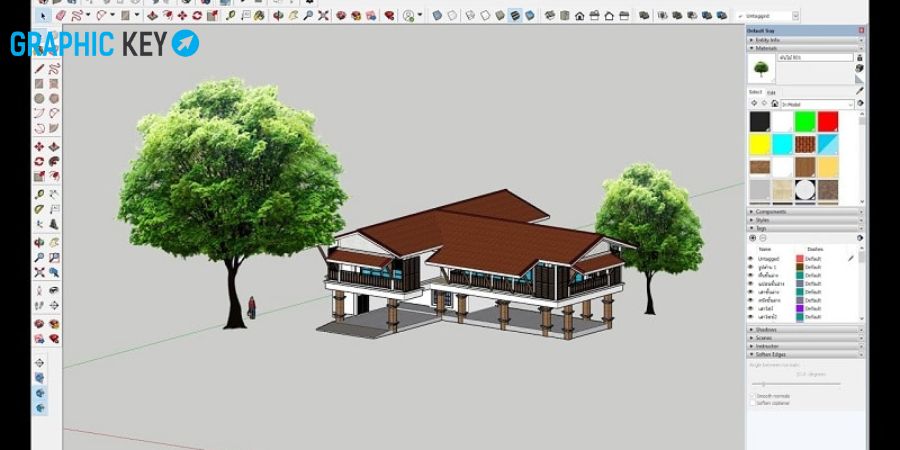Click the red color of Untagged
The height and width of the screenshot is (450, 900).
(800, 258)
